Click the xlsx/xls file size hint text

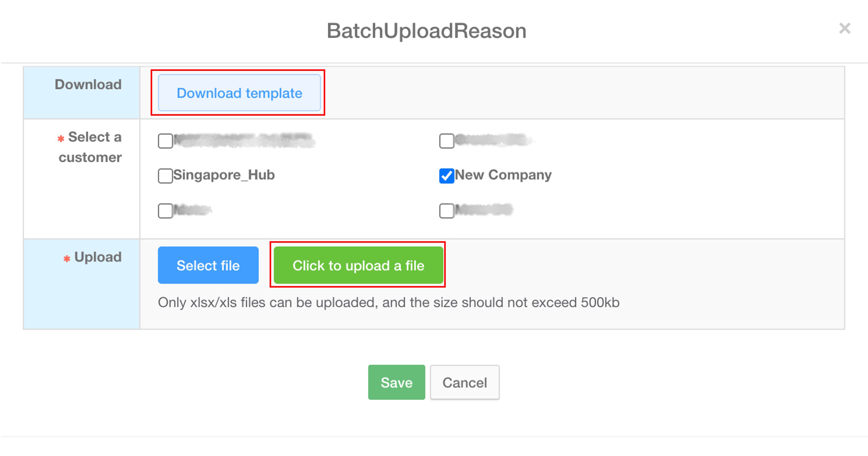click(x=388, y=302)
